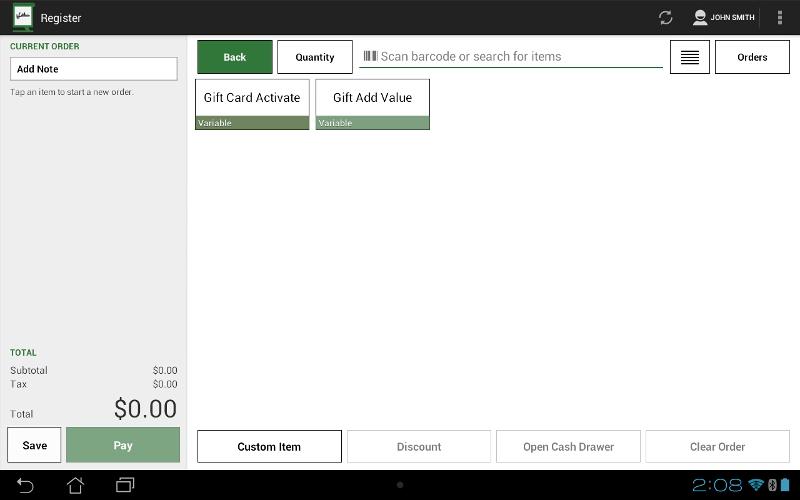Screen dimensions: 800x500
Task: Open the Orders list
Action: tap(752, 57)
